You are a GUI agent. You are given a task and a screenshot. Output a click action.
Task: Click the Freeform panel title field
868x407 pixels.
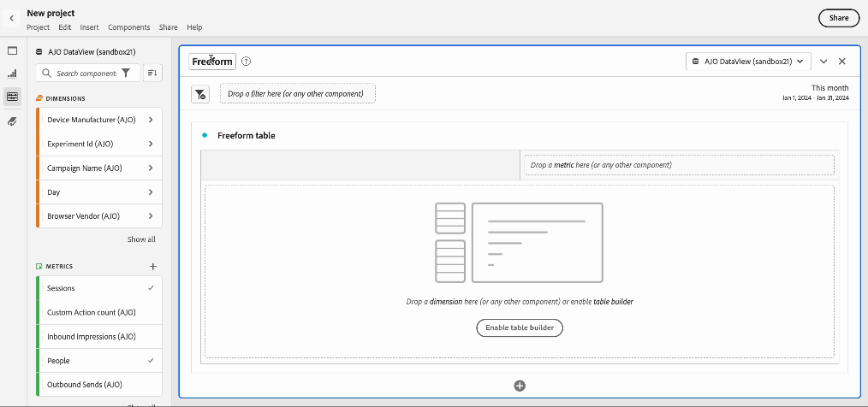pyautogui.click(x=212, y=62)
